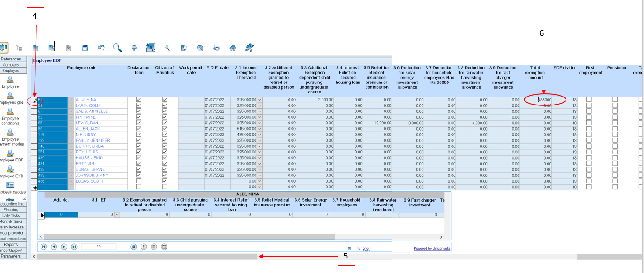Toggle Declaration form checkbox for ALIX, MINA
This screenshot has height=273, width=644.
(x=139, y=100)
